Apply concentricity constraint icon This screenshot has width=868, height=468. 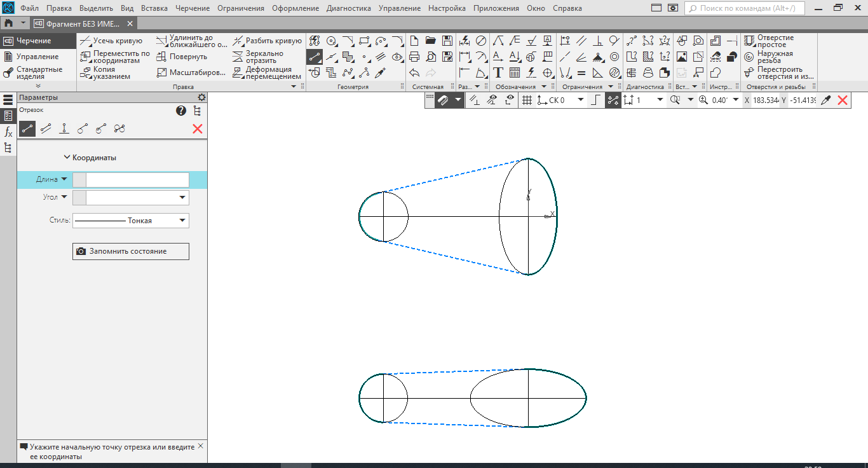[x=614, y=57]
